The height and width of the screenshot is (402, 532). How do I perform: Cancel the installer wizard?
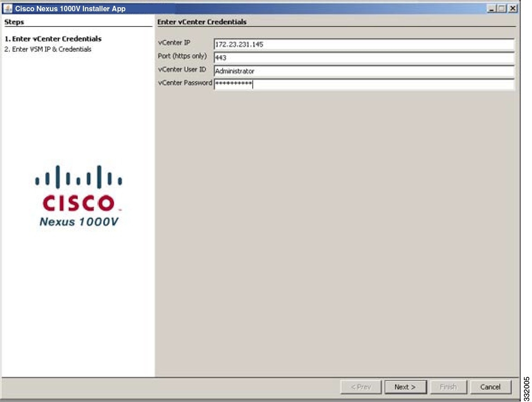(x=490, y=387)
